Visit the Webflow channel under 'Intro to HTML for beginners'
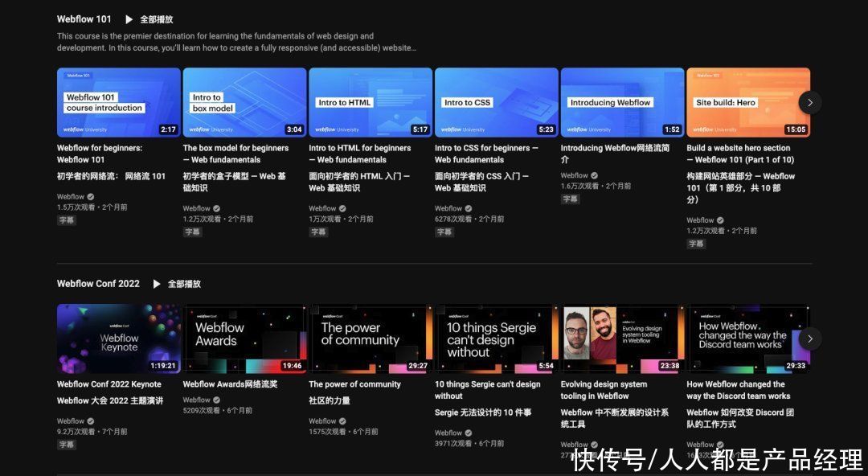Image resolution: width=868 pixels, height=476 pixels. [x=323, y=208]
